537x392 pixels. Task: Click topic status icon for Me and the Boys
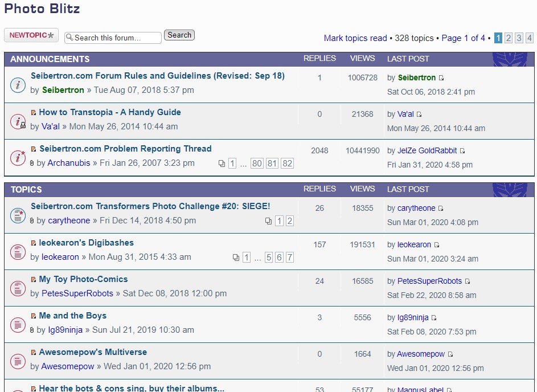(x=18, y=325)
